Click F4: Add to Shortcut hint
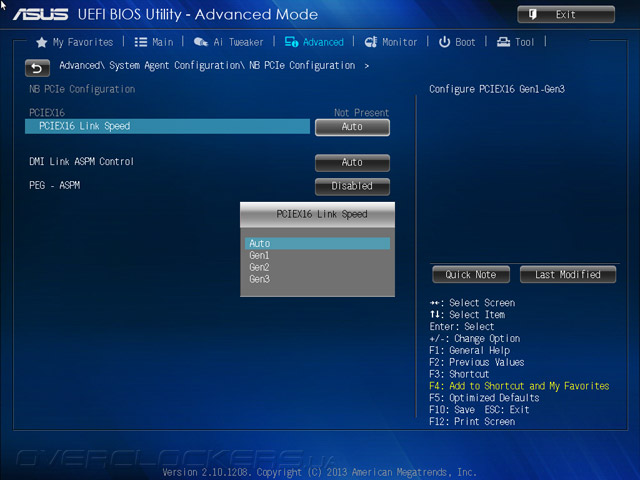 (519, 386)
